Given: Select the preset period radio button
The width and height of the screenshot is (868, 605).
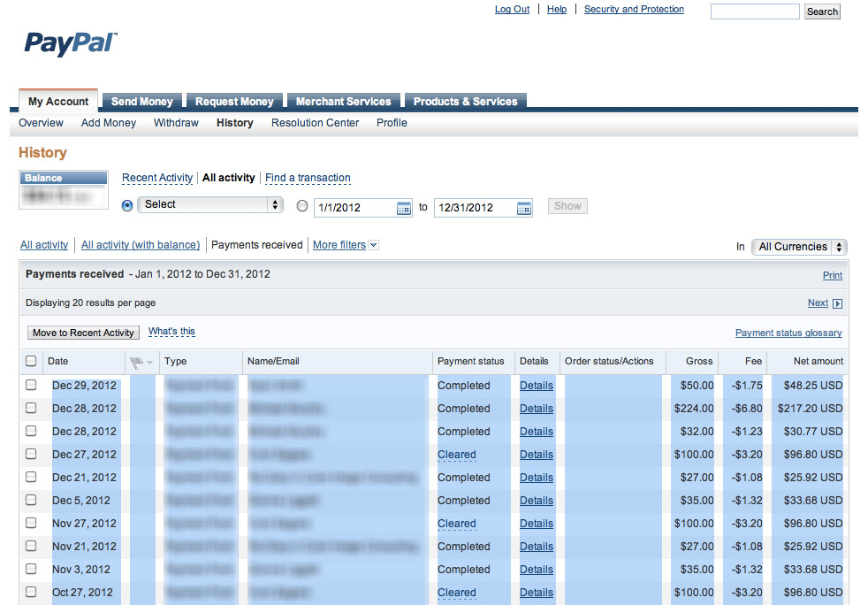Looking at the screenshot, I should pyautogui.click(x=127, y=205).
